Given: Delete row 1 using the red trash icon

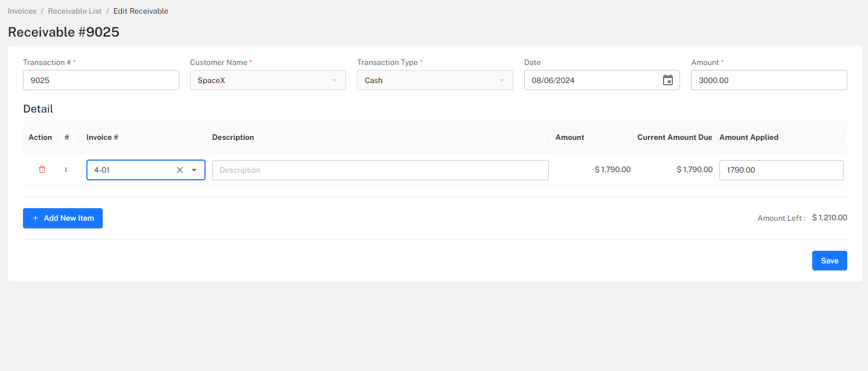Looking at the screenshot, I should point(42,169).
